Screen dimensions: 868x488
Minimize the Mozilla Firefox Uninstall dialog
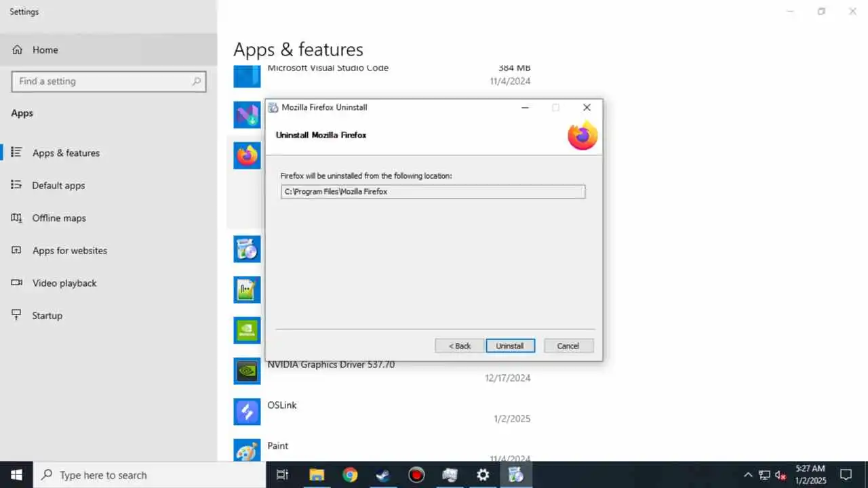click(525, 108)
